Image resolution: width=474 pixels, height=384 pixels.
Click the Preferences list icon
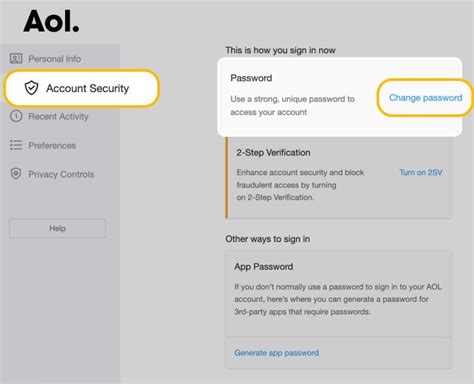point(16,145)
